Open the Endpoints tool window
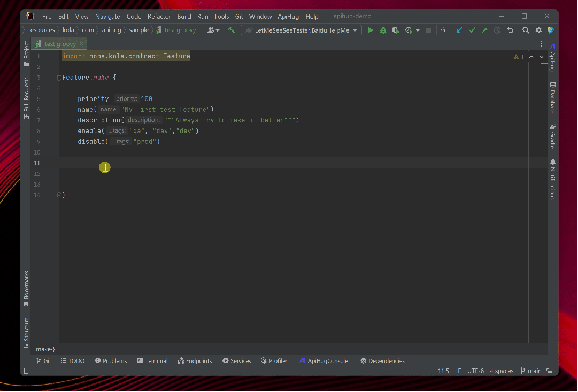This screenshot has height=392, width=578. [x=195, y=360]
